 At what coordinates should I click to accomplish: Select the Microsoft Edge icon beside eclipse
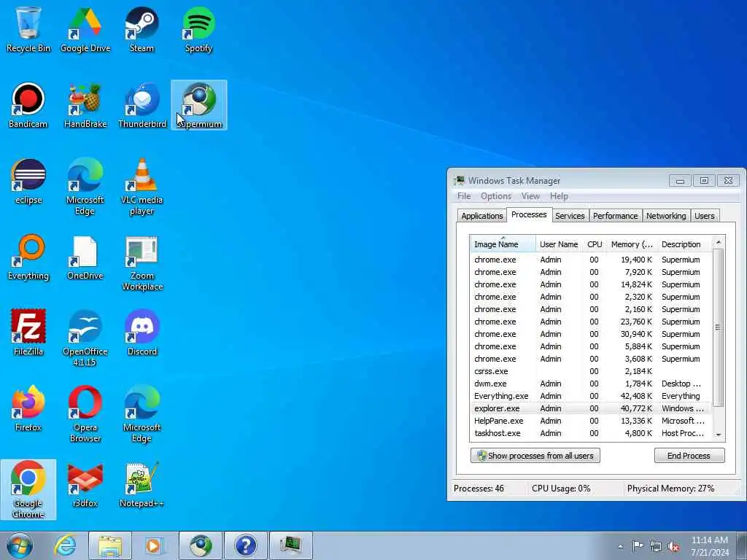(x=85, y=187)
